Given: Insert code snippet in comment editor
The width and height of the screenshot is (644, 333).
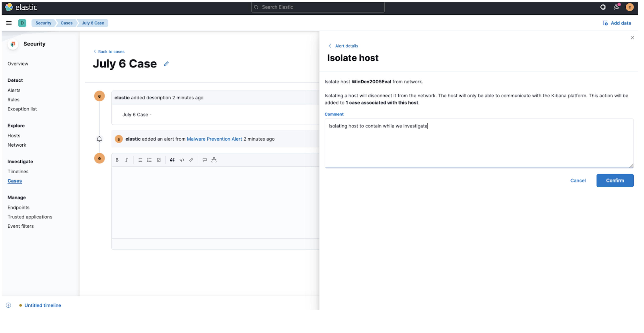Looking at the screenshot, I should [182, 160].
